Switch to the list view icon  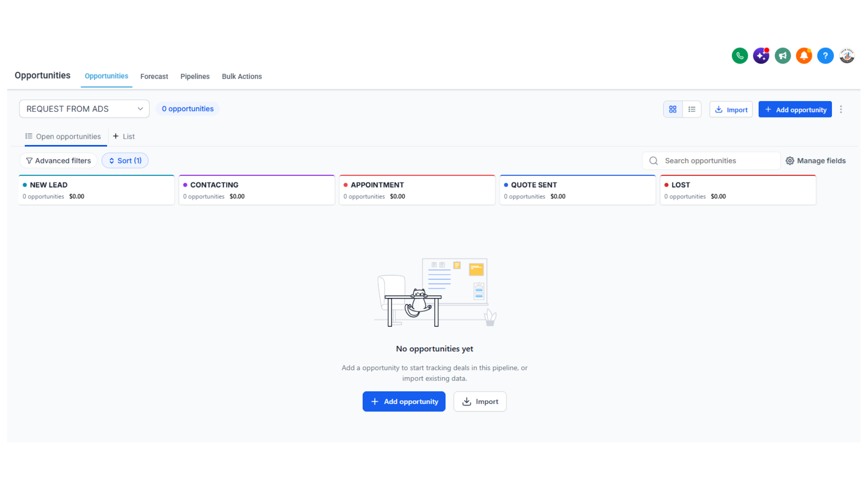pos(692,109)
